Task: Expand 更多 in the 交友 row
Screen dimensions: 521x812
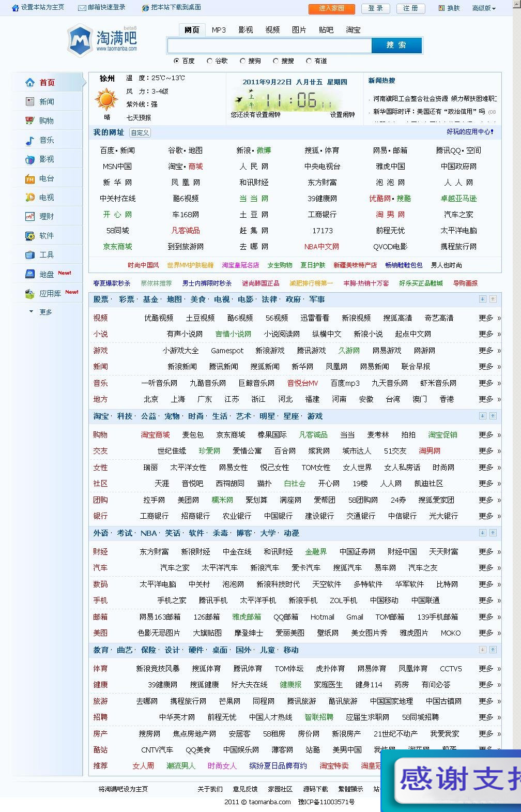Action: 489,451
